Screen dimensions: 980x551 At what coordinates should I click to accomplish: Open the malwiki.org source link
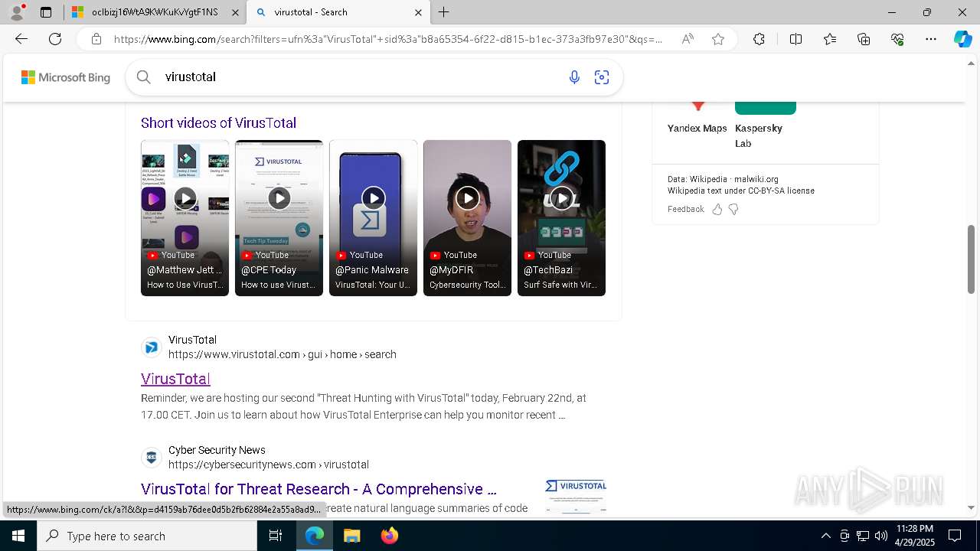click(756, 179)
